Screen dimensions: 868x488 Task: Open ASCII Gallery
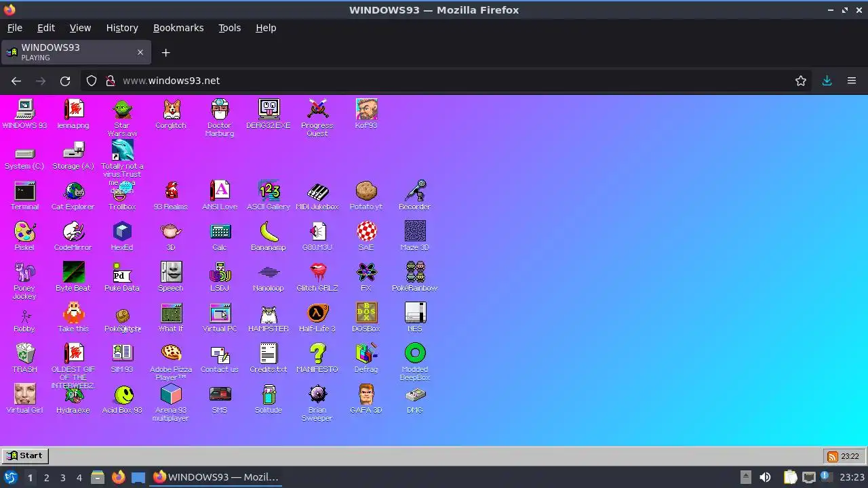(x=269, y=195)
